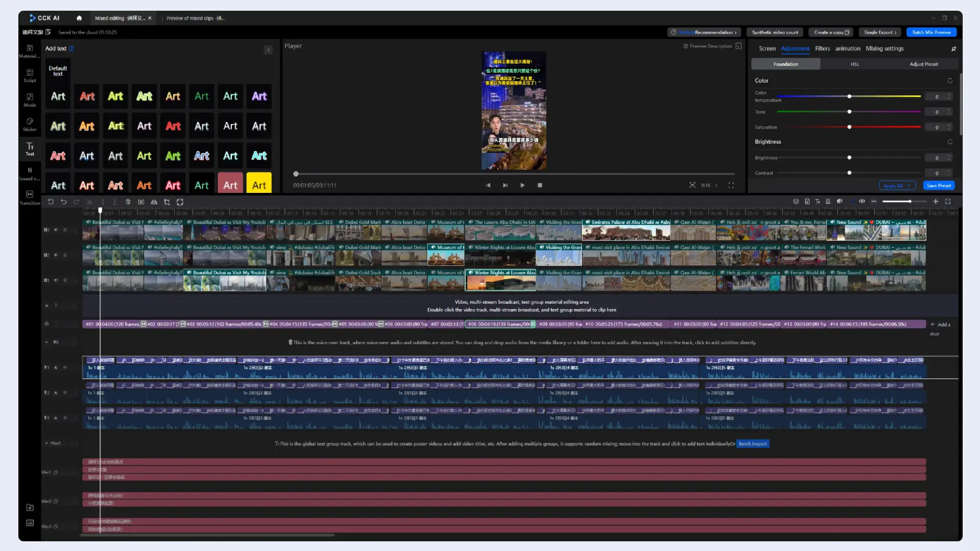Screen dimensions: 980x551
Task: Select the Adjust Preset sub-tab
Action: 924,64
